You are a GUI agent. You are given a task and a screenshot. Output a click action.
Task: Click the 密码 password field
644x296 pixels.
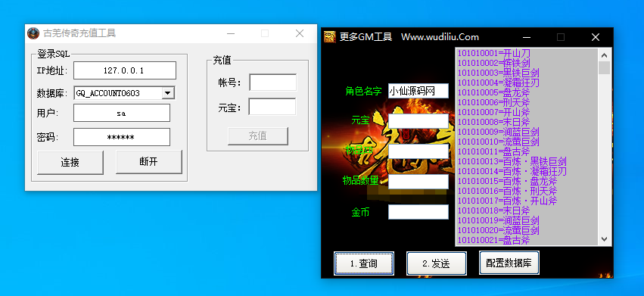122,137
